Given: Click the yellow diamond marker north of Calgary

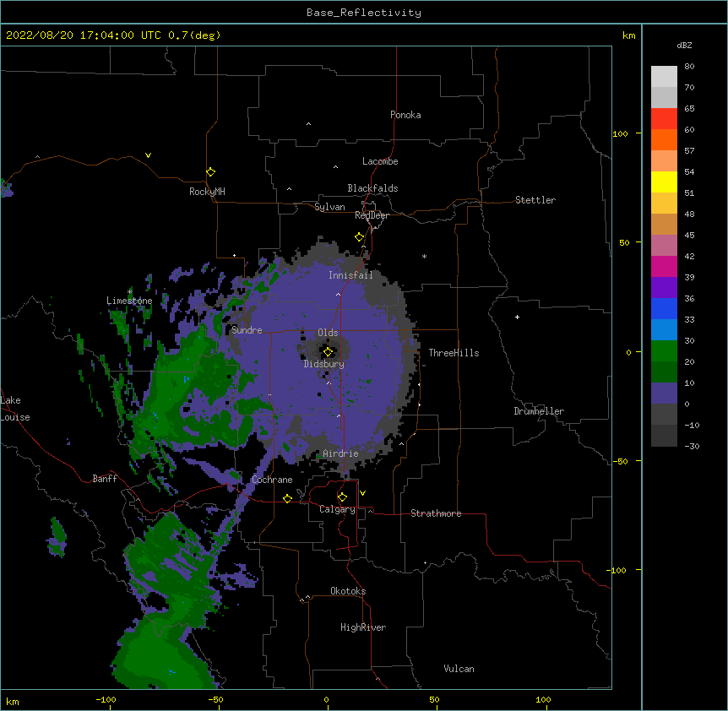Looking at the screenshot, I should click(x=342, y=497).
